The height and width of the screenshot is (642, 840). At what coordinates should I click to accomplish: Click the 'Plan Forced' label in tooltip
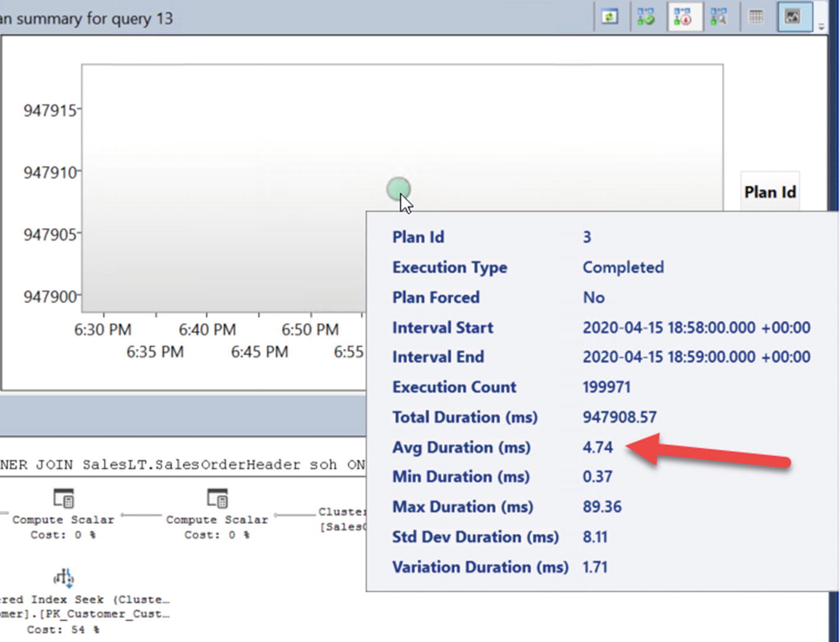(x=436, y=297)
